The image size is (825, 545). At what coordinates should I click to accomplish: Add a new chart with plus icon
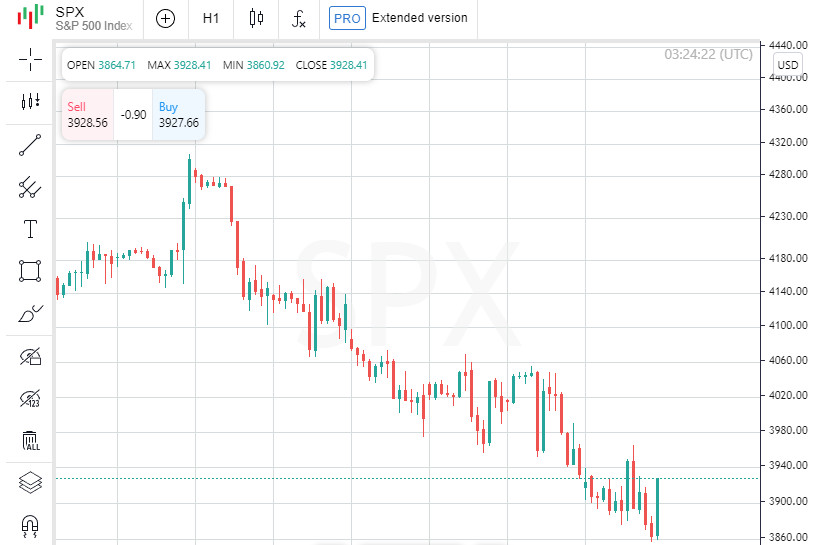[166, 18]
